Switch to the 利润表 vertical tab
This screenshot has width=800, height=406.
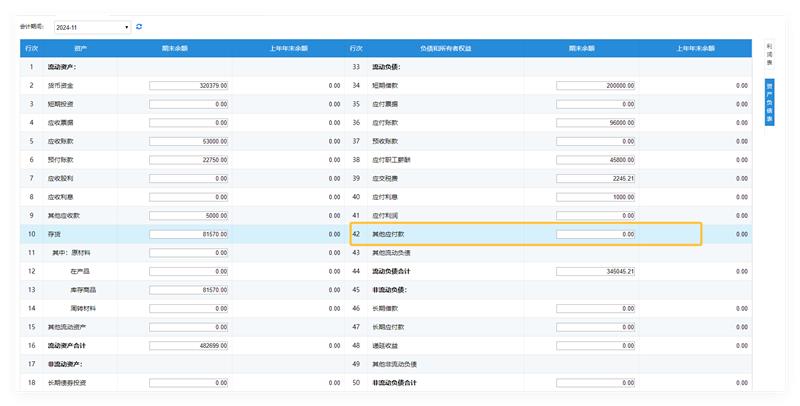769,54
